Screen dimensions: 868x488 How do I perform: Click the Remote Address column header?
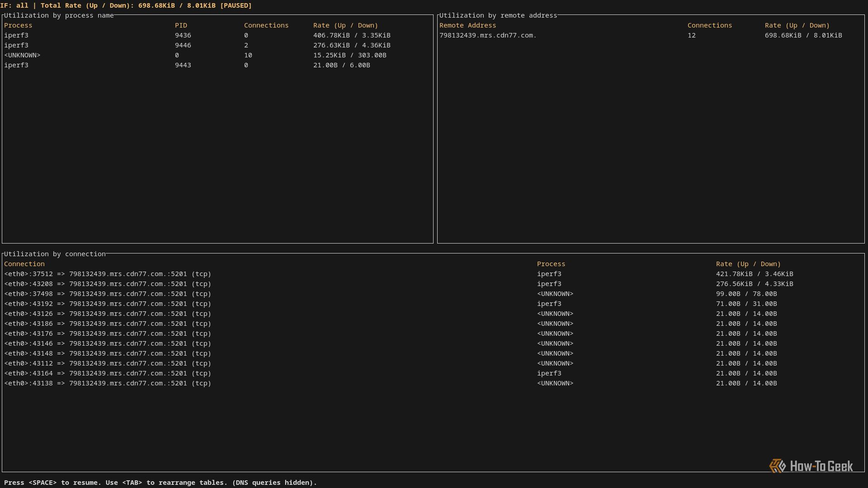pos(467,25)
